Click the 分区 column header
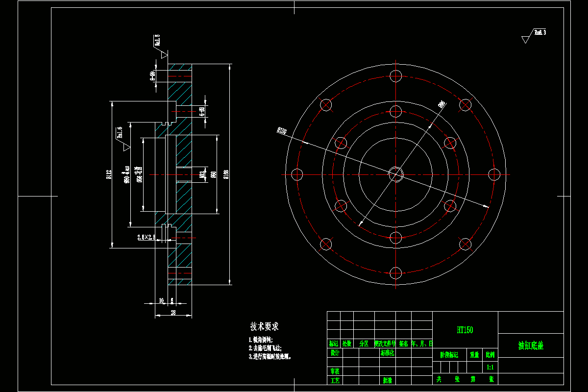This screenshot has height=392, width=588. tap(364, 343)
